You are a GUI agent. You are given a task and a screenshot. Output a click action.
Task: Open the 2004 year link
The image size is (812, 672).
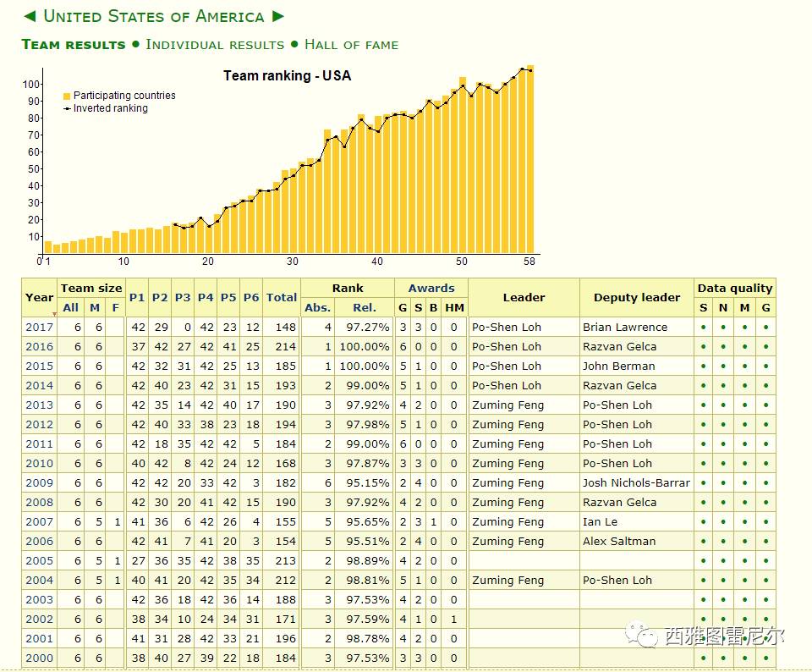coord(40,581)
